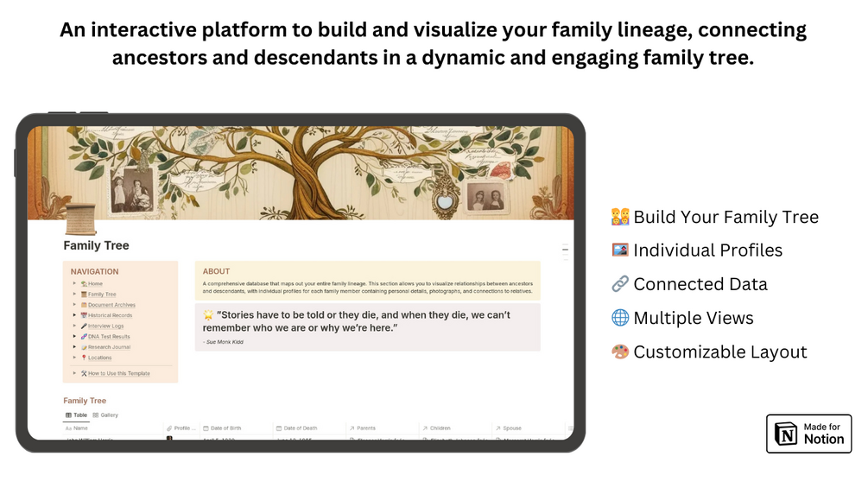Click the Date of Birth column header text
This screenshot has width=868, height=488.
tap(226, 428)
